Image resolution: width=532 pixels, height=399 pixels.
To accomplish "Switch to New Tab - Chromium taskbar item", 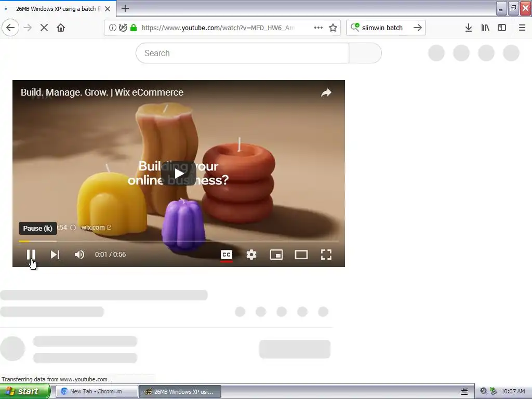I will coord(96,392).
